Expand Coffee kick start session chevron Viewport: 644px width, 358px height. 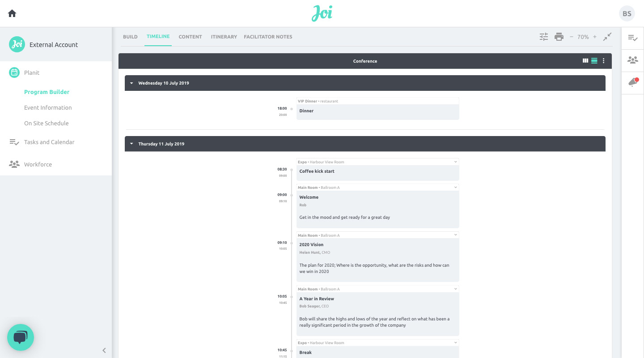coord(456,162)
